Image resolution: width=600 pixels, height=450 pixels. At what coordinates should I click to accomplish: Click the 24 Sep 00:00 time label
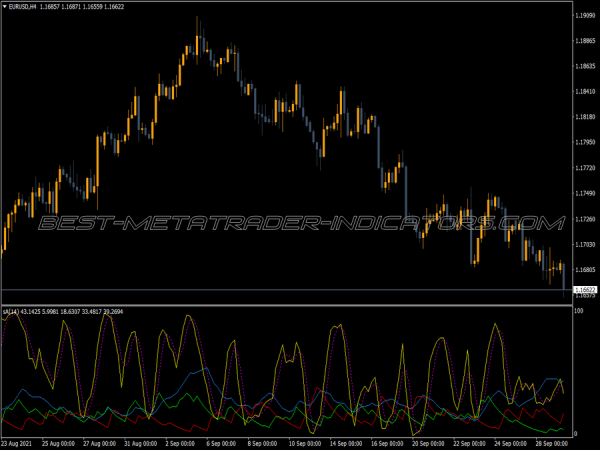tap(510, 444)
